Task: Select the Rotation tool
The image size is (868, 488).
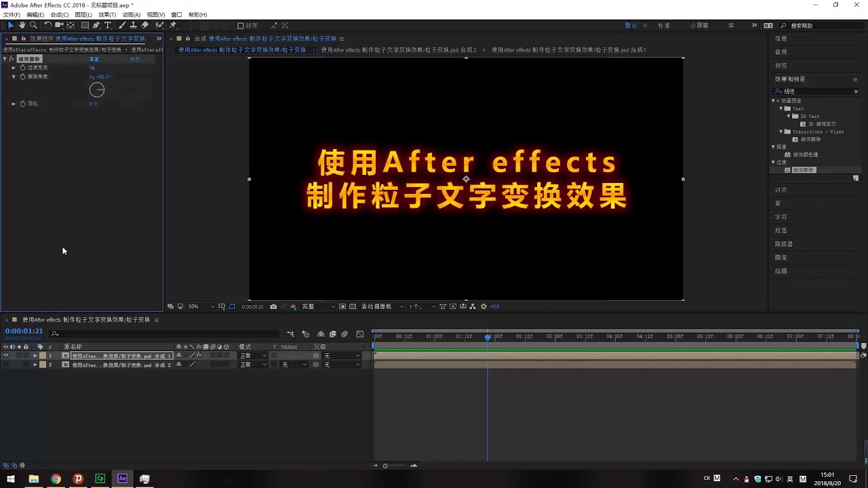Action: tap(48, 25)
